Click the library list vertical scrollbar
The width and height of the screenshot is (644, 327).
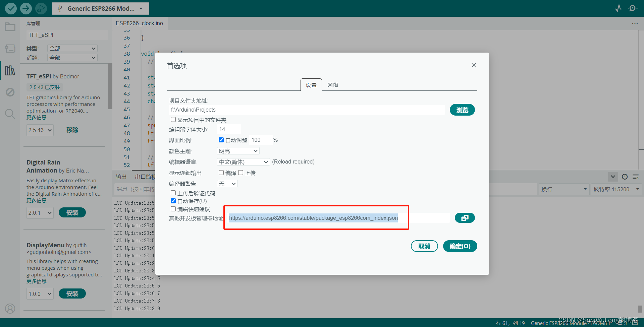tap(110, 86)
